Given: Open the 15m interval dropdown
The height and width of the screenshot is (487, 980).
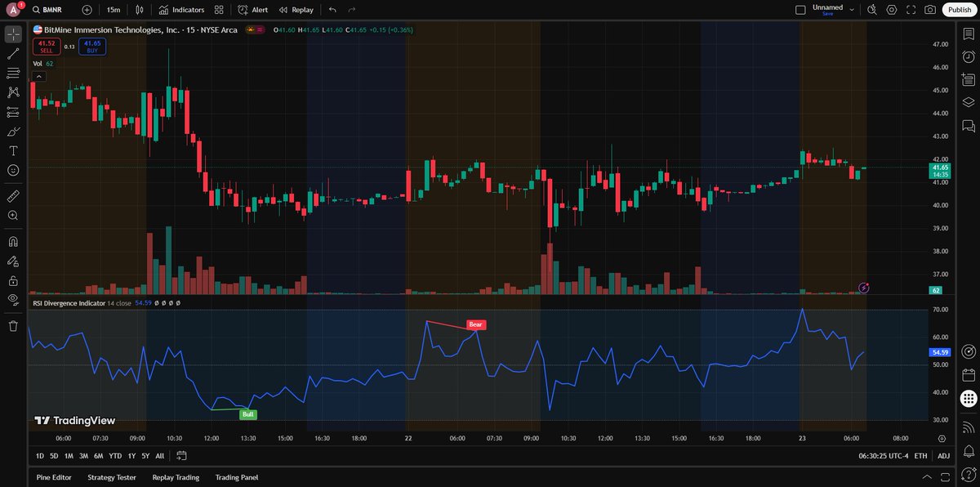Looking at the screenshot, I should [114, 10].
